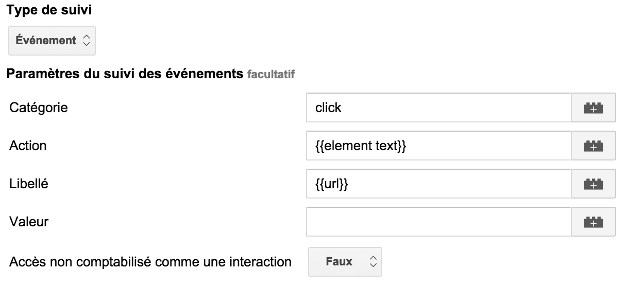Open variable picker icon for the Action field
This screenshot has width=644, height=287.
click(594, 146)
